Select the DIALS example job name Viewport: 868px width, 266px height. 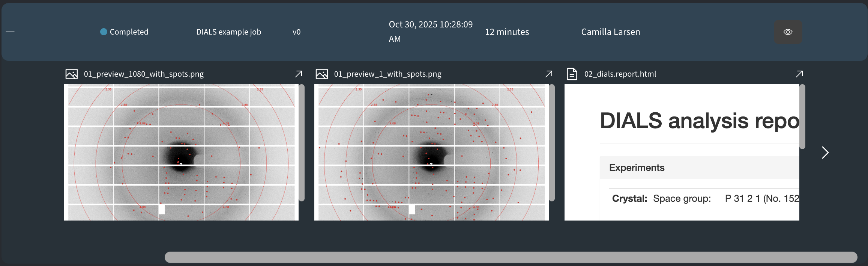229,32
